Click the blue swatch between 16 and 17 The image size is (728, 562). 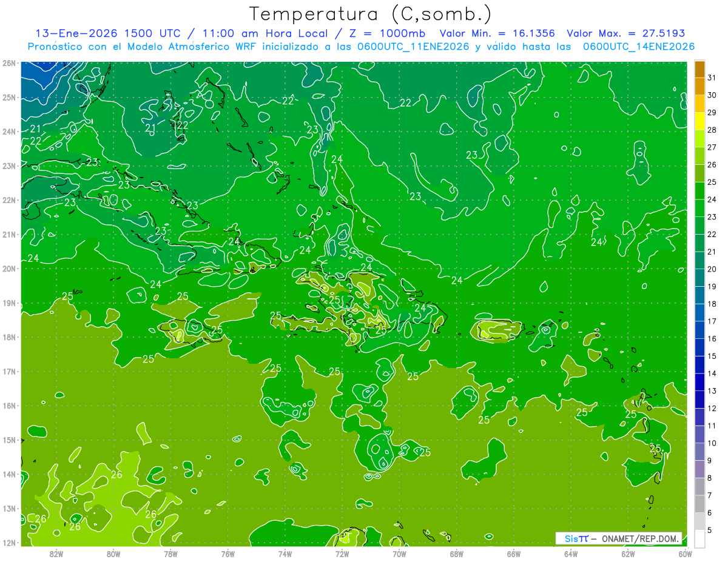699,330
